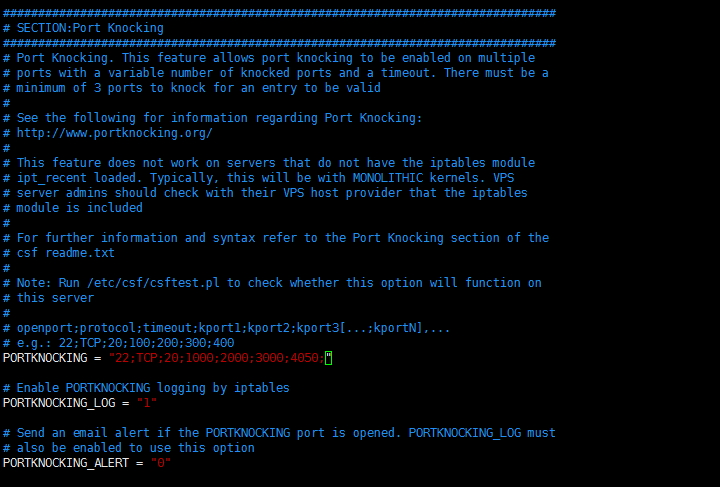Click the PORTKNOCKING_LOG variable name
Viewport: 720px width, 487px height.
click(x=60, y=403)
